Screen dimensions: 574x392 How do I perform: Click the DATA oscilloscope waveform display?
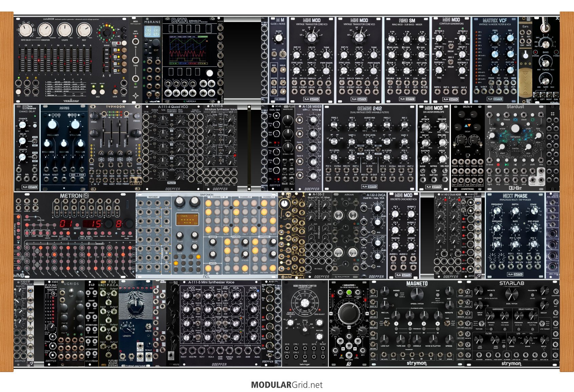coord(188,49)
